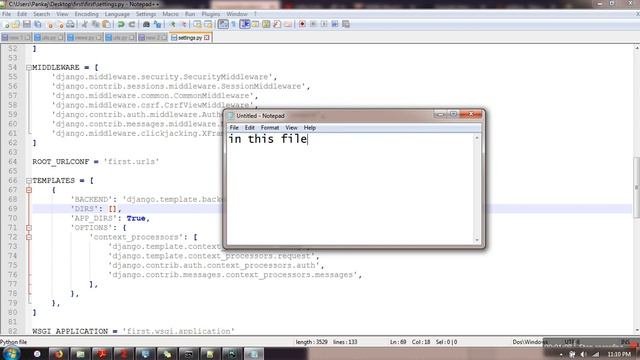Click the Replace toolbar icon
Viewport: 640px width, 360px height.
[x=157, y=24]
